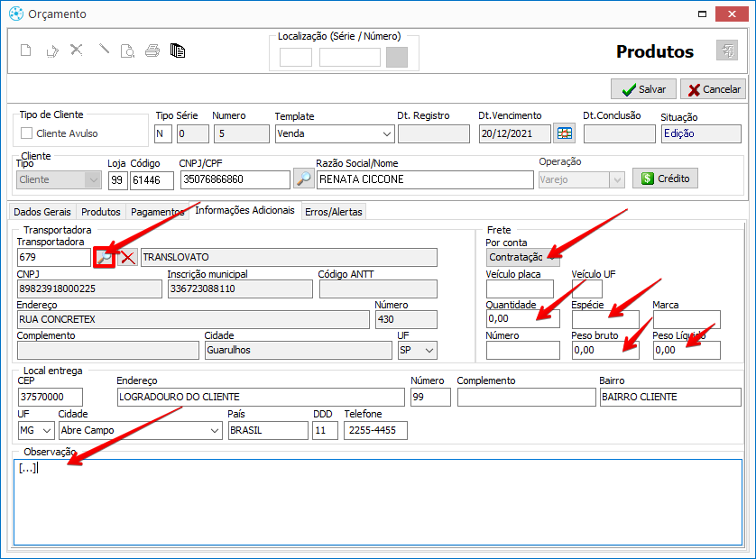The height and width of the screenshot is (559, 756).
Task: Click the Crédito button
Action: pyautogui.click(x=666, y=179)
